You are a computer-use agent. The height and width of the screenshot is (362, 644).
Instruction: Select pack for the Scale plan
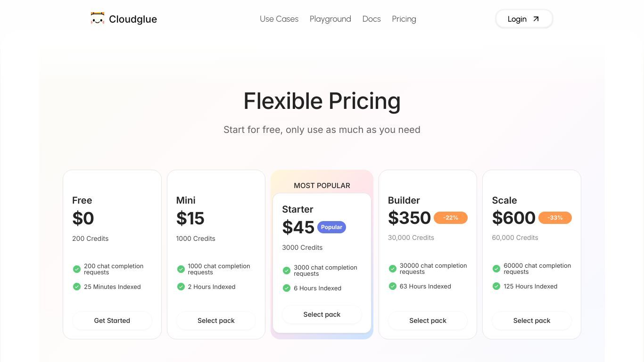tap(532, 321)
